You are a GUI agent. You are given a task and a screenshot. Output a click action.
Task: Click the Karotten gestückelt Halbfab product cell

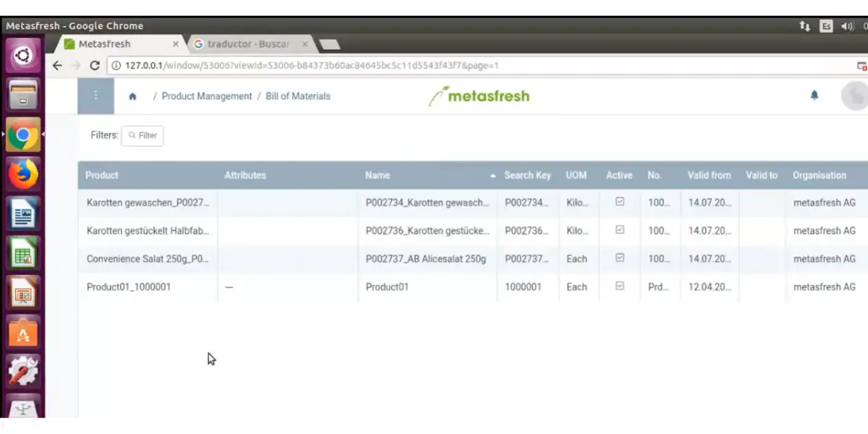pyautogui.click(x=148, y=231)
